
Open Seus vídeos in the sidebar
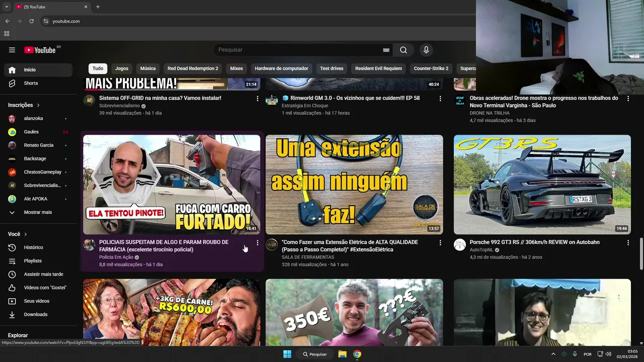(x=38, y=301)
